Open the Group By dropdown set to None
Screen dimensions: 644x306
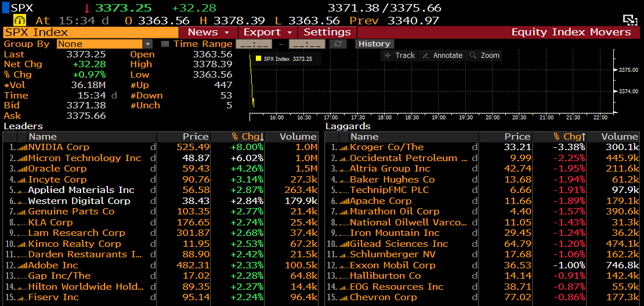105,44
